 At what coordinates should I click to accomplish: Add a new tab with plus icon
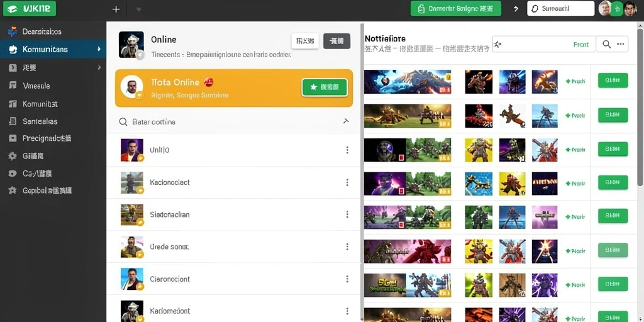tap(116, 9)
